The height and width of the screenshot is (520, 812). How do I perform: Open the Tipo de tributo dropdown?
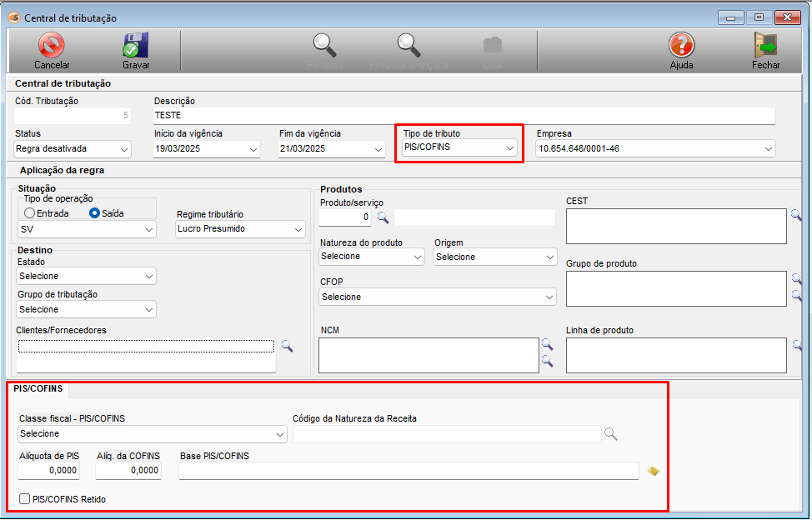pyautogui.click(x=459, y=148)
